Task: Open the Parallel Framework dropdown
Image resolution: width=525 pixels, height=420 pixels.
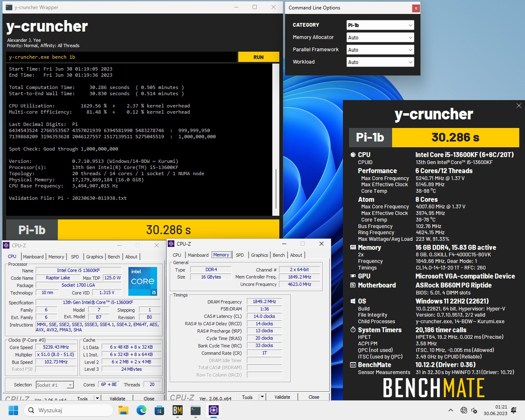Action: [380, 50]
